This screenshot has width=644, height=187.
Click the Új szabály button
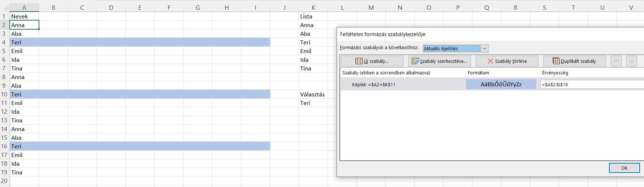[372, 61]
